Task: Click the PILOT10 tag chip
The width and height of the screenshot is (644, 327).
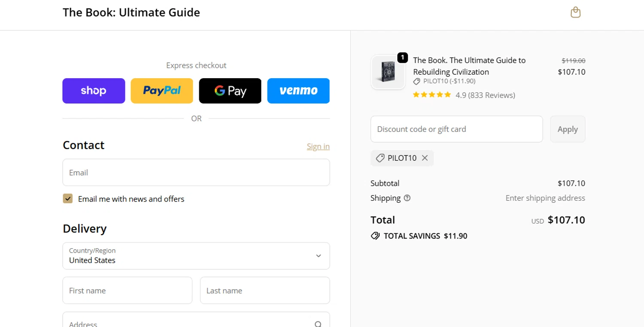Action: pos(402,158)
